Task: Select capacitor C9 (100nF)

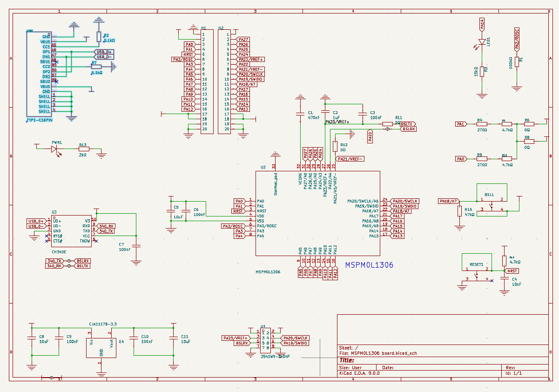Action: click(59, 338)
